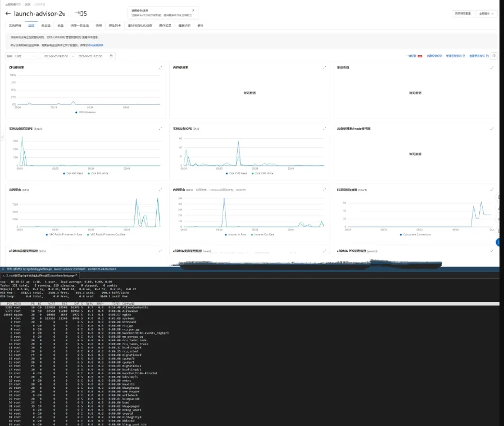Click the end date-time input field
Viewport: 504px width, 426px height.
[x=90, y=56]
